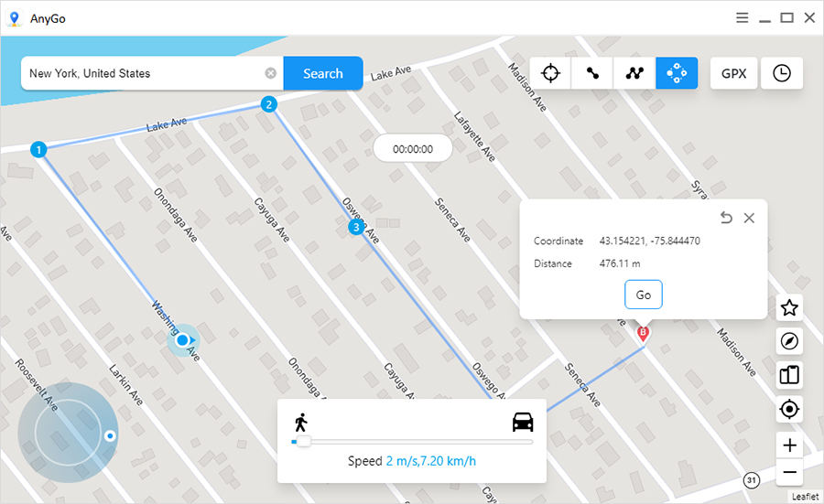The height and width of the screenshot is (504, 824).
Task: Zoom in on the map
Action: [789, 446]
